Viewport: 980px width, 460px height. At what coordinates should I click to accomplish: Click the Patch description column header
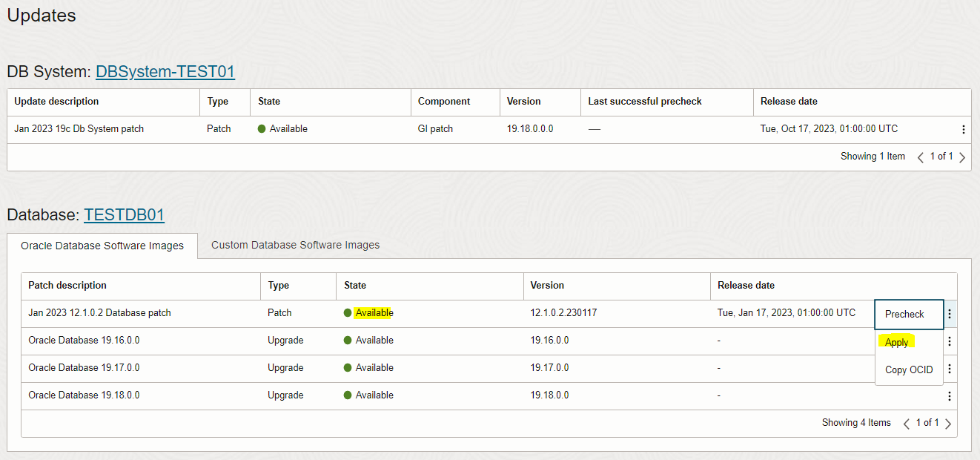tap(67, 286)
